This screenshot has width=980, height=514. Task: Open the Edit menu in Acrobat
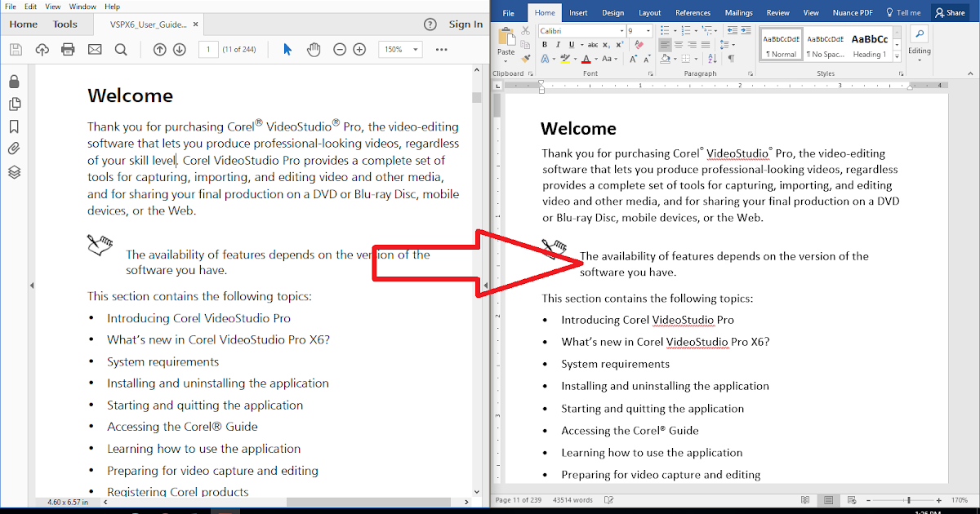(x=30, y=6)
